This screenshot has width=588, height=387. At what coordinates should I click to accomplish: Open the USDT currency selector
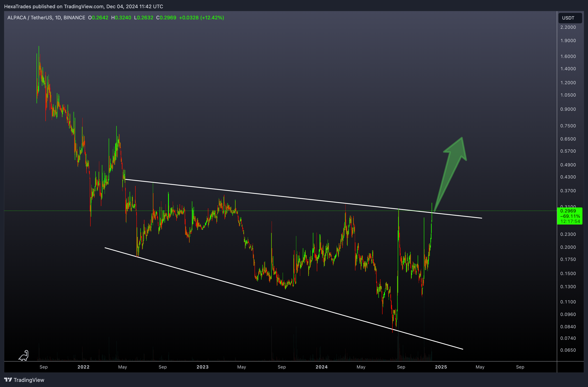tap(570, 18)
